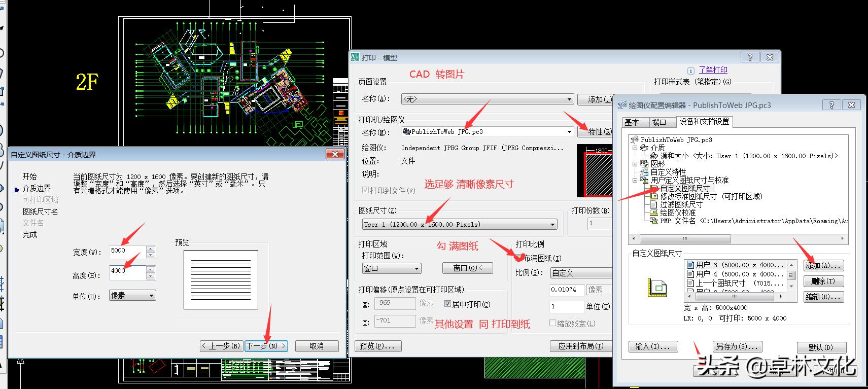The image size is (868, 389).
Task: Click the 介质 media icon in the tree
Action: tap(644, 148)
